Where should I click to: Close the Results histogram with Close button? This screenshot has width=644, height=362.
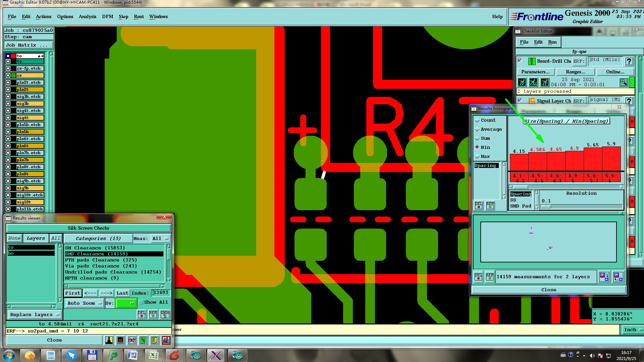click(x=549, y=290)
